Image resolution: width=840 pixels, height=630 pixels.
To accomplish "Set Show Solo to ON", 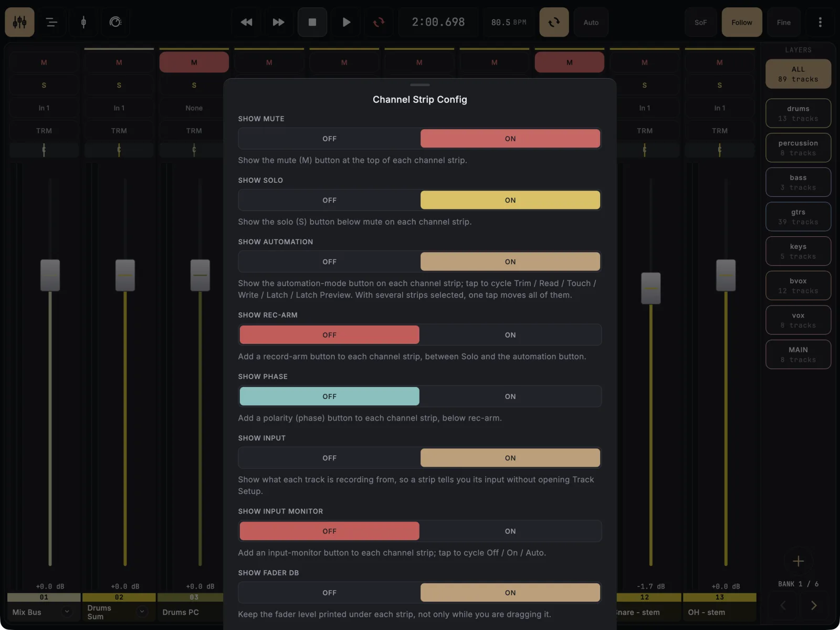I will pyautogui.click(x=510, y=200).
